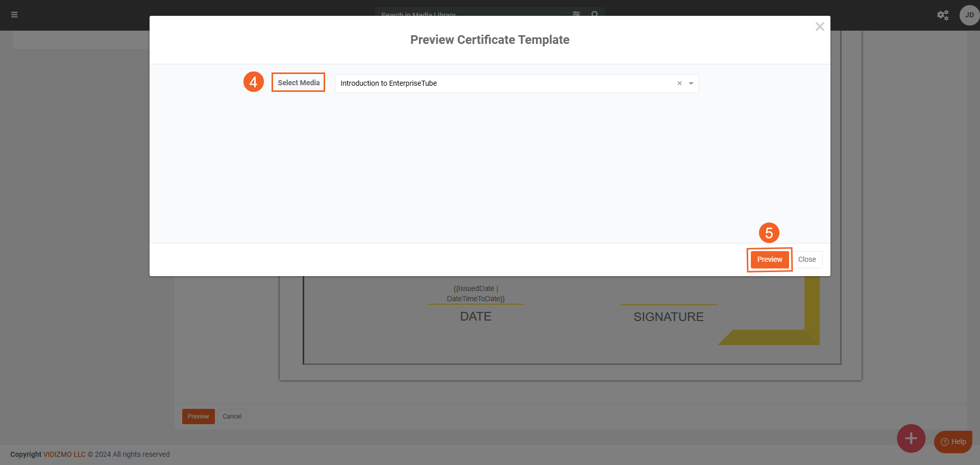This screenshot has height=465, width=980.
Task: Open the hamburger navigation menu
Action: pyautogui.click(x=14, y=15)
